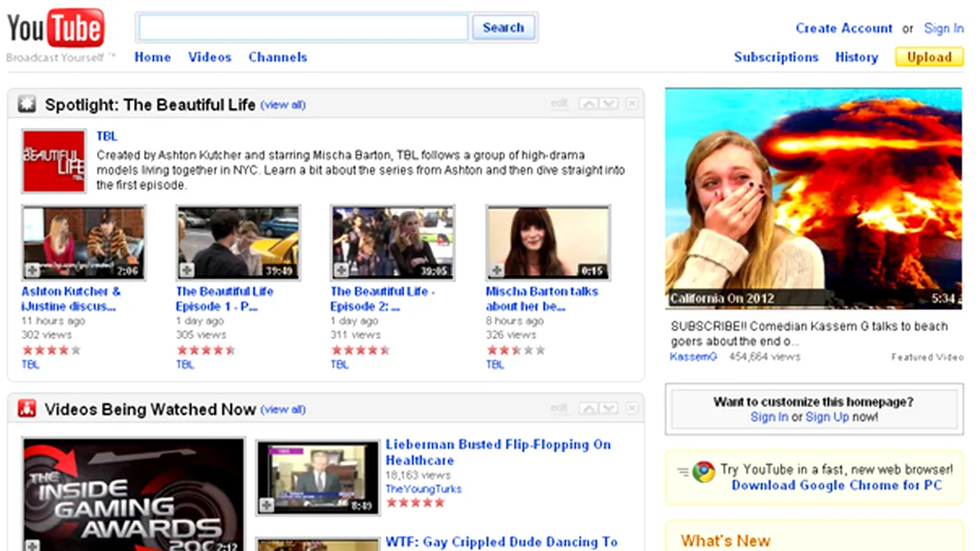This screenshot has width=980, height=551.
Task: Click Sign In in the top-right header
Action: 944,28
